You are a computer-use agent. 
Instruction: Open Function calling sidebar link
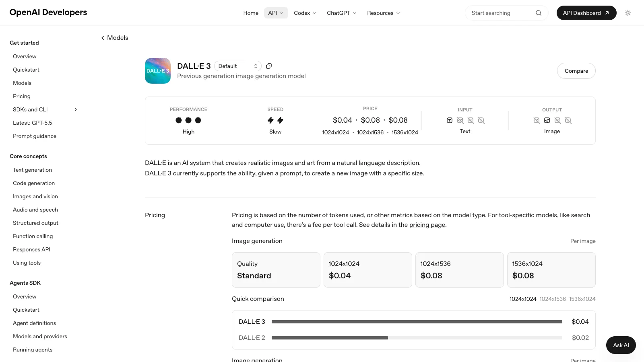pyautogui.click(x=33, y=236)
